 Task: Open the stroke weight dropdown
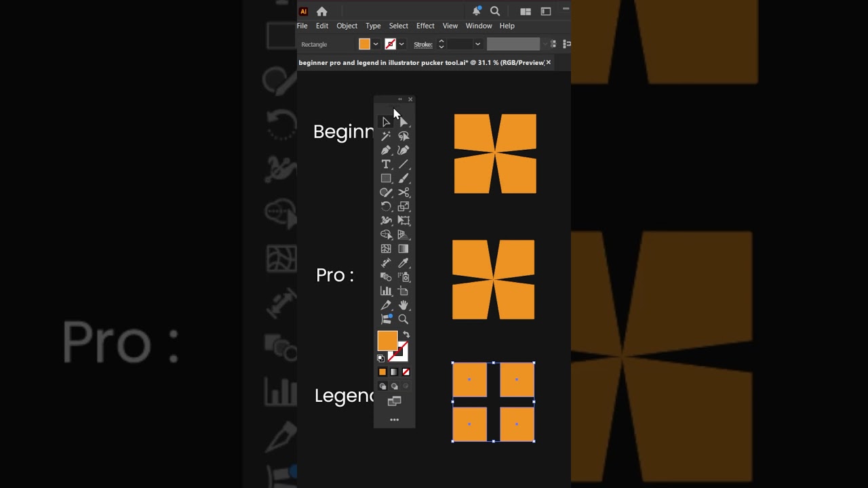tap(477, 44)
